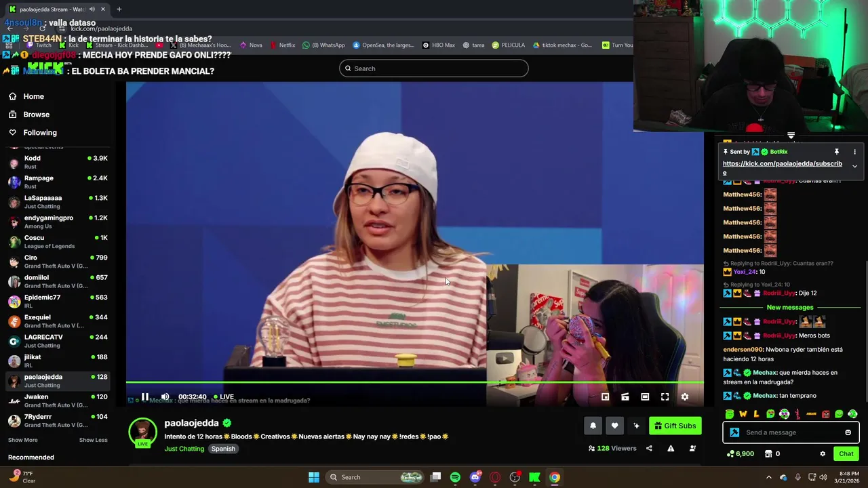The image size is (868, 488).
Task: Expand pinned message chevron
Action: click(854, 166)
